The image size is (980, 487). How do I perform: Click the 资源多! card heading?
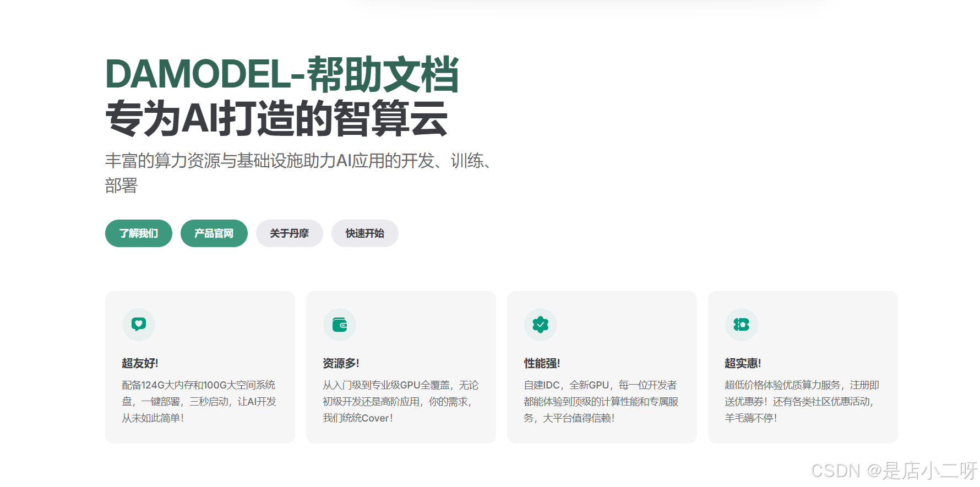(x=341, y=363)
